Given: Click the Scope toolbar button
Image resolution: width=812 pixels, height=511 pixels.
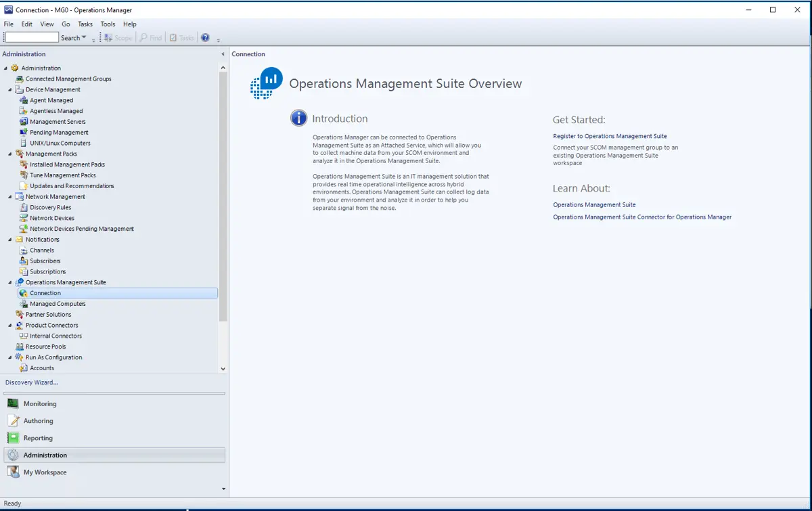Looking at the screenshot, I should coord(118,38).
